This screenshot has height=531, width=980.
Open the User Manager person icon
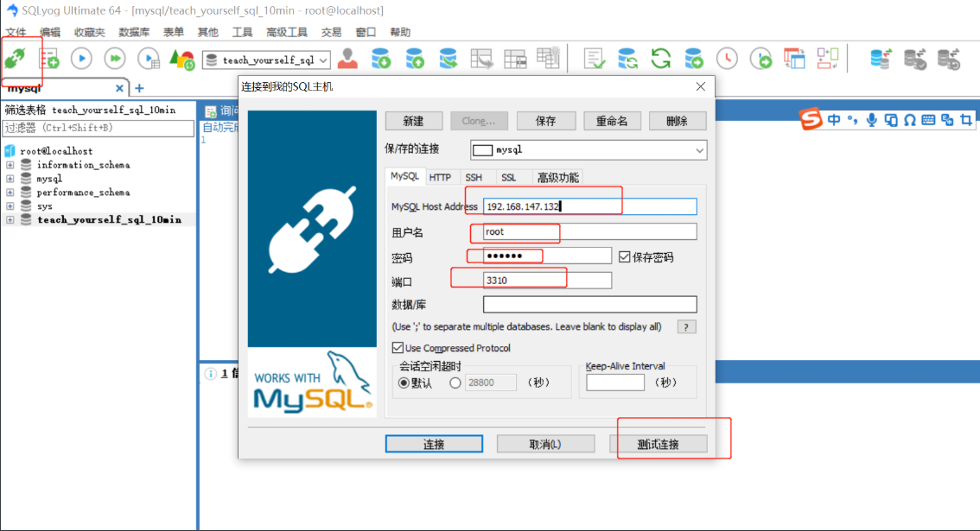click(347, 59)
